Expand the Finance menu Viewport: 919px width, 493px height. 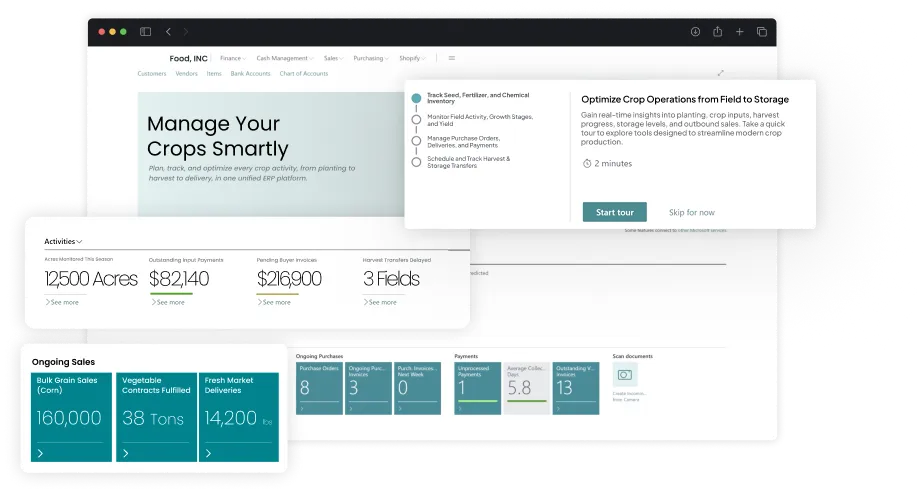pos(233,58)
